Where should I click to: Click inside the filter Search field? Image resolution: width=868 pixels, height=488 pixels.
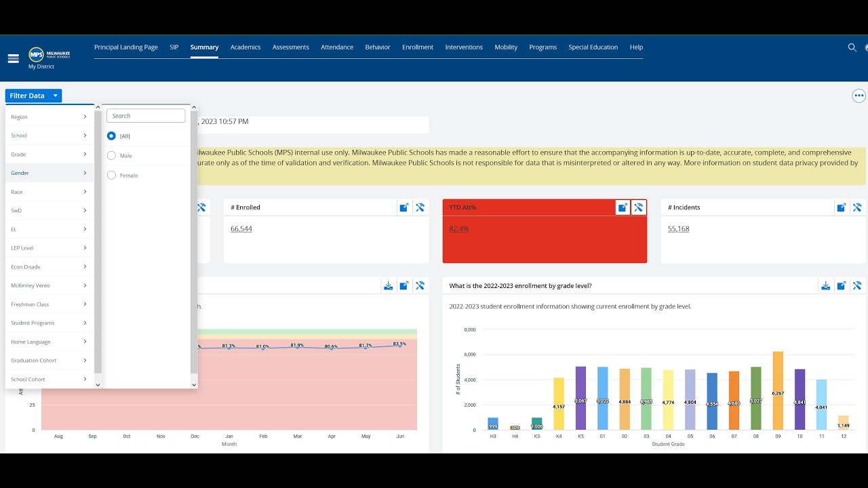coord(146,116)
